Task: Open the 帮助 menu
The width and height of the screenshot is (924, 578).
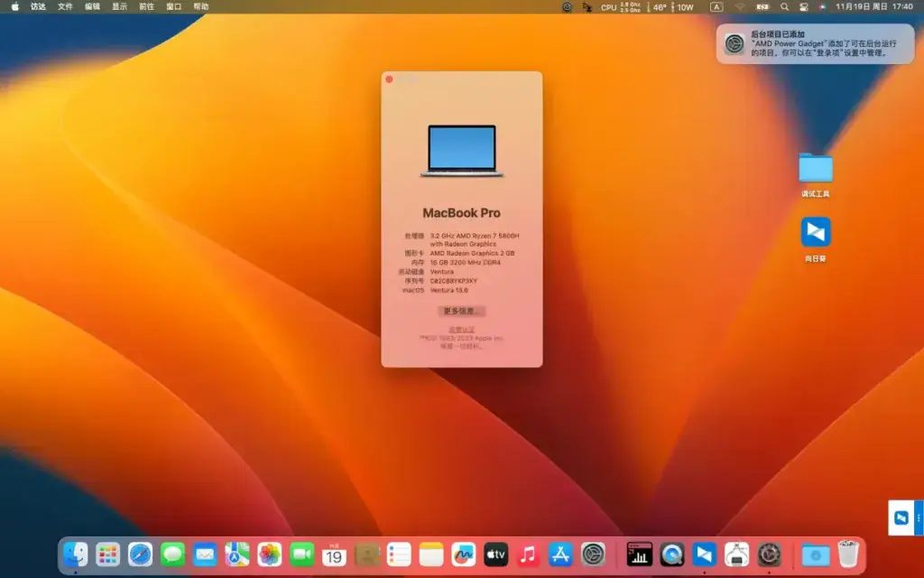Action: tap(201, 7)
